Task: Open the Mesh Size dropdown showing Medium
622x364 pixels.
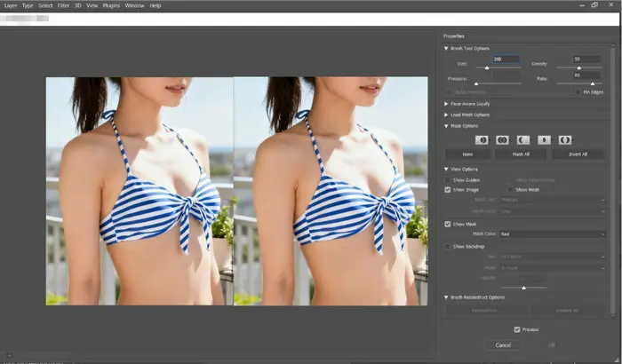Action: [x=553, y=200]
